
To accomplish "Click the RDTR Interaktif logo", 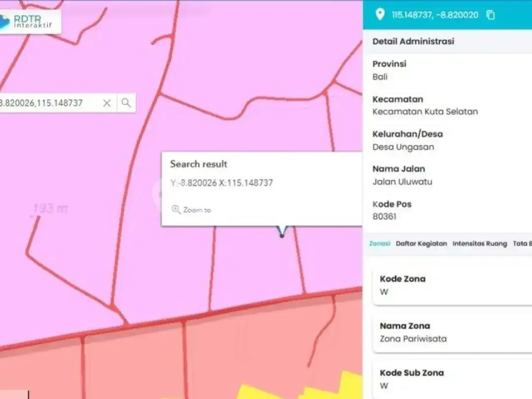I will pos(30,21).
